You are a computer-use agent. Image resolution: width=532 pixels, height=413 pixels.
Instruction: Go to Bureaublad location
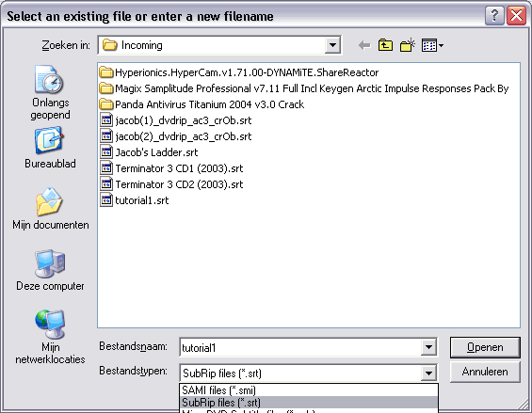[x=50, y=148]
